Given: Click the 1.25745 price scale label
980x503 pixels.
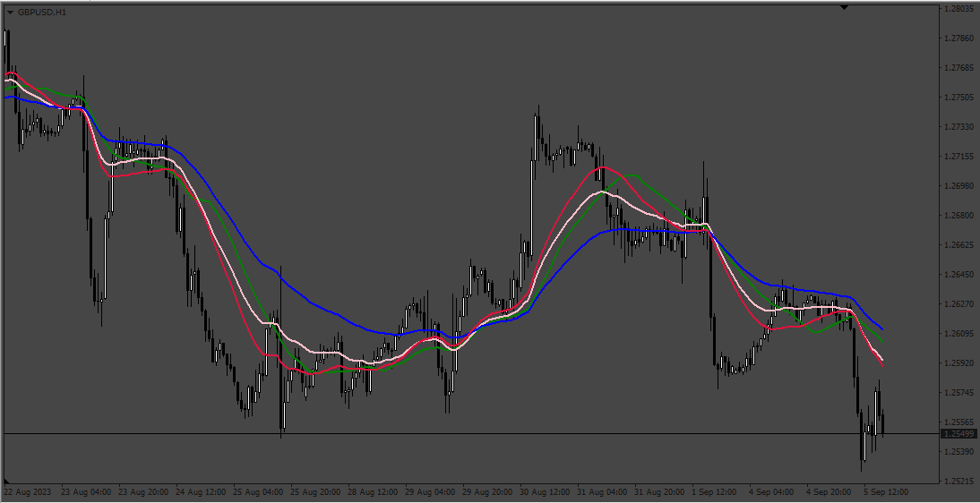Looking at the screenshot, I should (x=959, y=392).
